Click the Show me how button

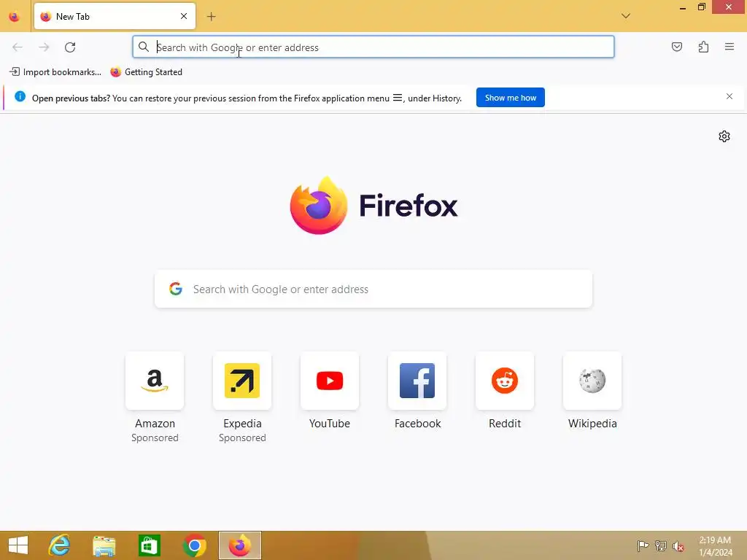coord(510,98)
